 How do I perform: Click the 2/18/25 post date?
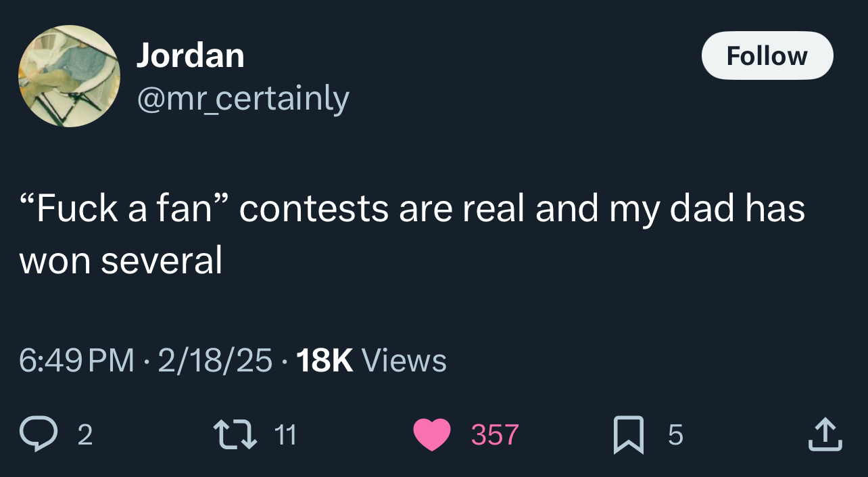215,360
